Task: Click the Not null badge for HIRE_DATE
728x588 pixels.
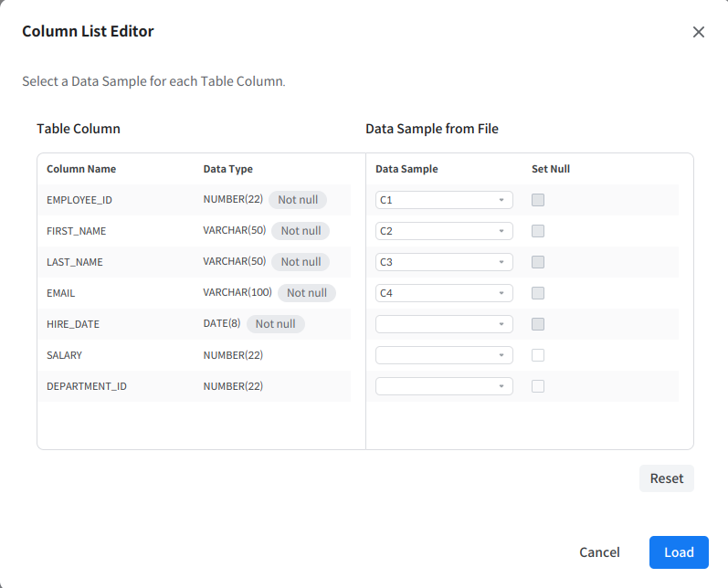Action: (x=275, y=324)
